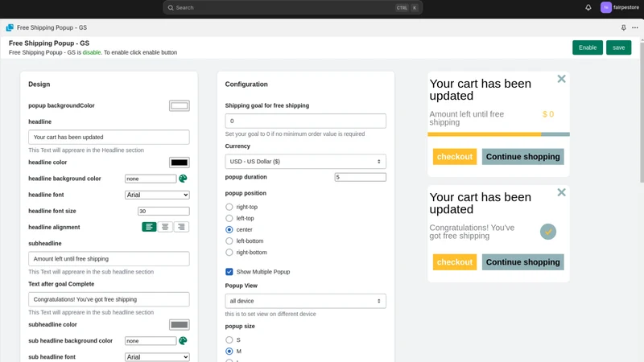Click the green 'disable' status text
This screenshot has width=644, height=362.
pyautogui.click(x=92, y=52)
